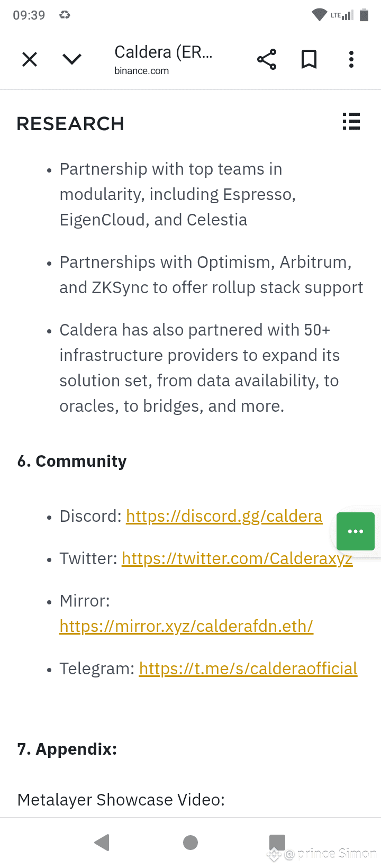Tap the Android back navigation button

(102, 842)
